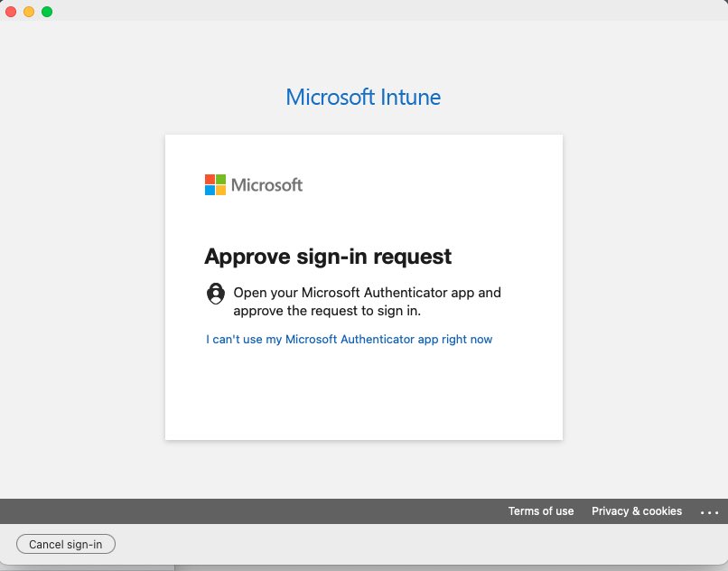The width and height of the screenshot is (728, 571).
Task: Click the Microsoft four-color logo
Action: [216, 185]
